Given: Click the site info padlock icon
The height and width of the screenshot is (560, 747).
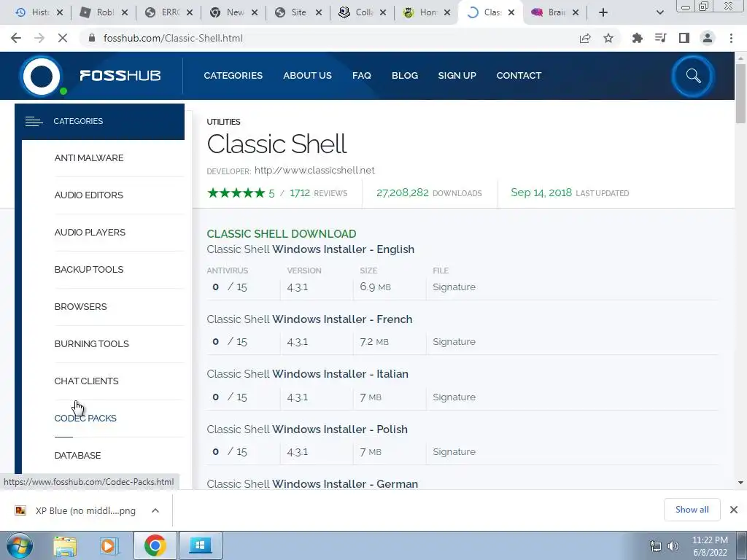Looking at the screenshot, I should tap(92, 38).
